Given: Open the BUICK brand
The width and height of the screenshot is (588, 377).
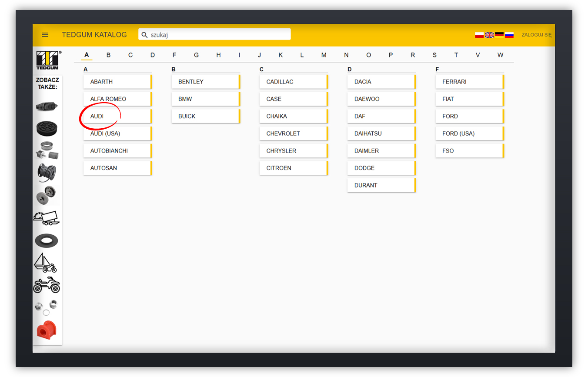Looking at the screenshot, I should pos(206,116).
